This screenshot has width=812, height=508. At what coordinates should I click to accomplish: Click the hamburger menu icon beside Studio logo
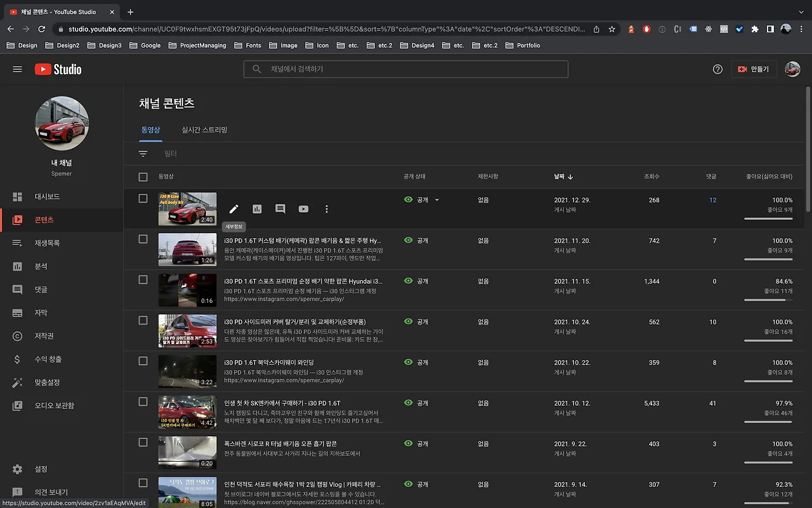tap(17, 69)
